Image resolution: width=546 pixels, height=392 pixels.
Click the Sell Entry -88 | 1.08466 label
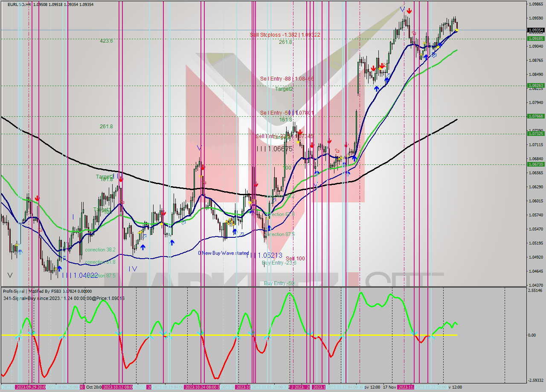coord(287,78)
